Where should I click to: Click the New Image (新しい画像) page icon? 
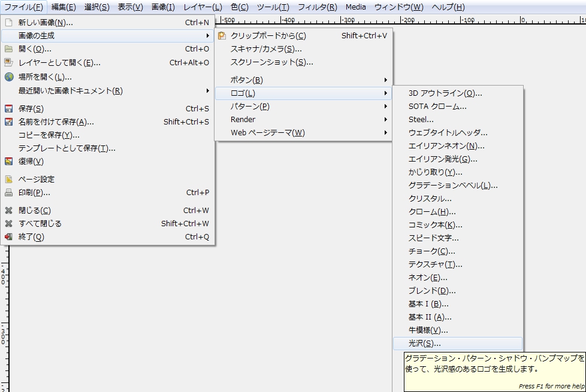(8, 23)
